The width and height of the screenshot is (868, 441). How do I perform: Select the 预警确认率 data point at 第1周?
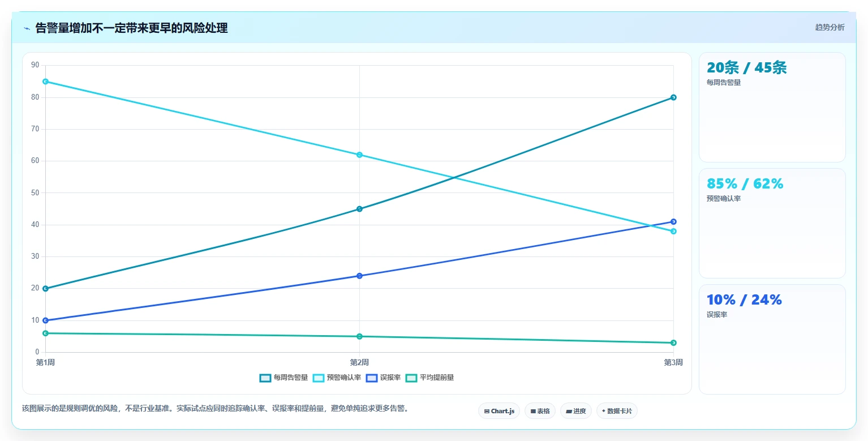45,82
